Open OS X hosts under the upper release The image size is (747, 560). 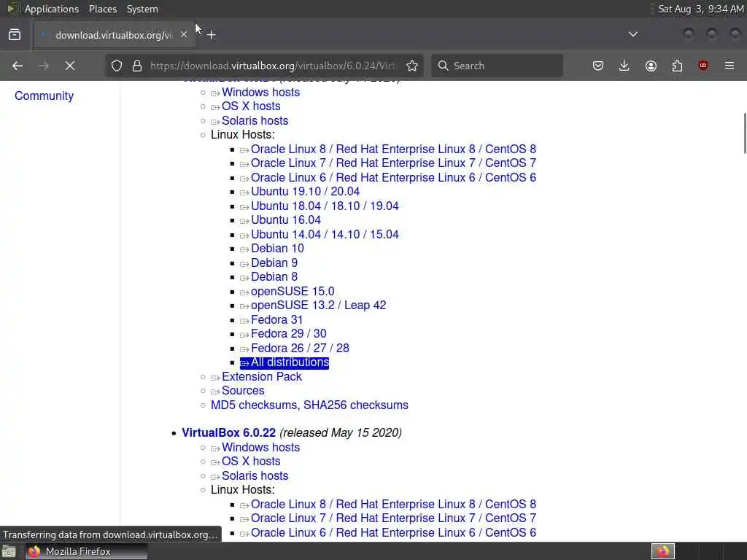(251, 106)
